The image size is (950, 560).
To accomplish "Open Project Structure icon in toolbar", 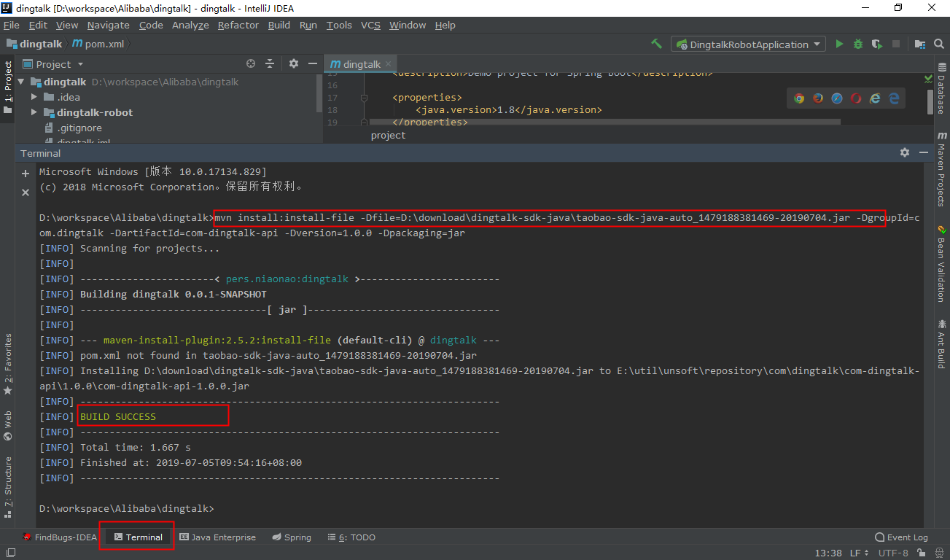I will click(920, 44).
